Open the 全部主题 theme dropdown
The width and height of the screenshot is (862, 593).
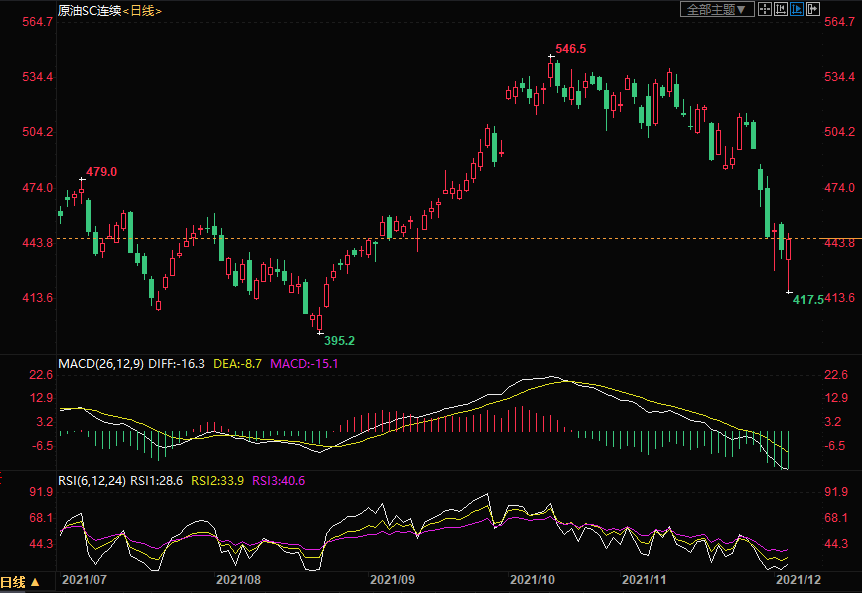716,9
